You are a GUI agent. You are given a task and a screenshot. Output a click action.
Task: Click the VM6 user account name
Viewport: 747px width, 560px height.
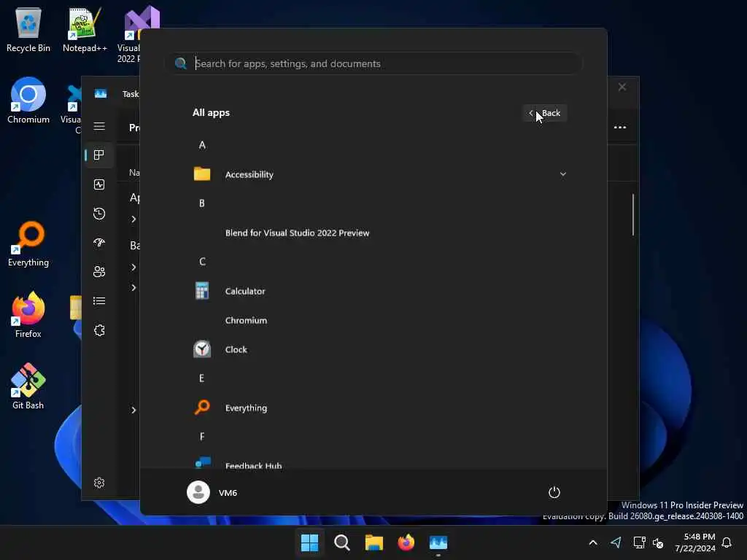pos(228,493)
